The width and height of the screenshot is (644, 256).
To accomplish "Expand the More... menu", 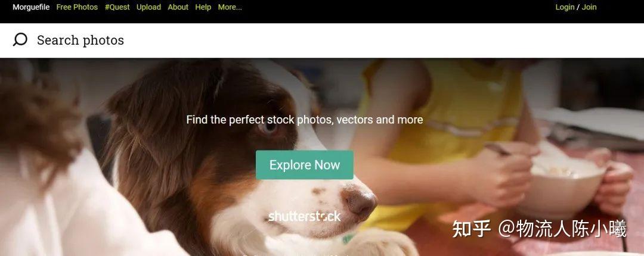I will click(230, 7).
